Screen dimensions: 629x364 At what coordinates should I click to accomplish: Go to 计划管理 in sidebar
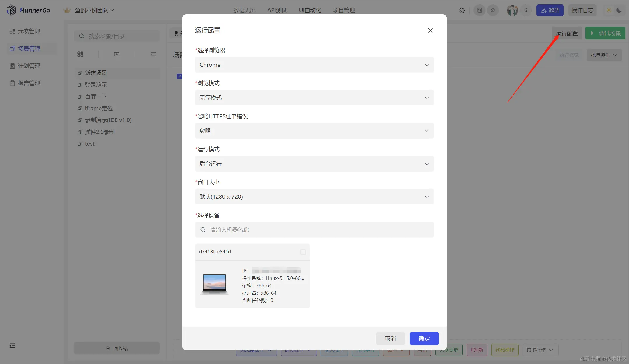tap(29, 66)
